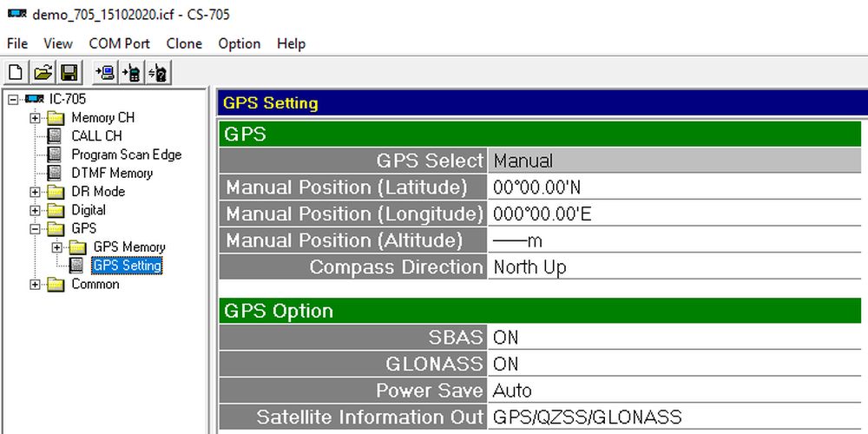Screen dimensions: 868x434
Task: Change Compass Direction value North Up
Action: pyautogui.click(x=674, y=266)
